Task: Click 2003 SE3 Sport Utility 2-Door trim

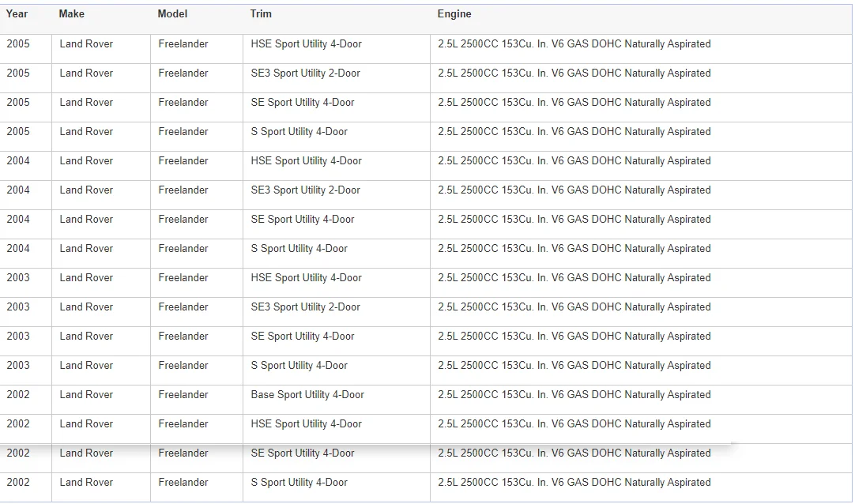Action: pyautogui.click(x=305, y=307)
